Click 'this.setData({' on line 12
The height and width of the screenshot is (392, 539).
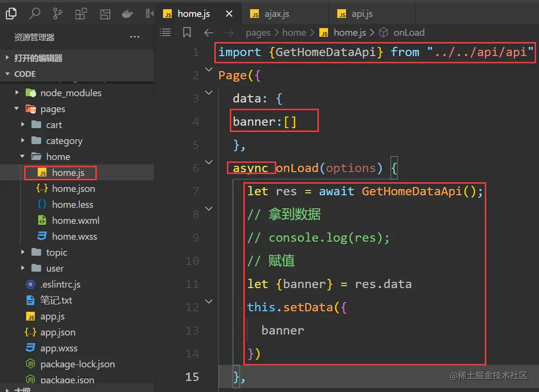coord(297,307)
